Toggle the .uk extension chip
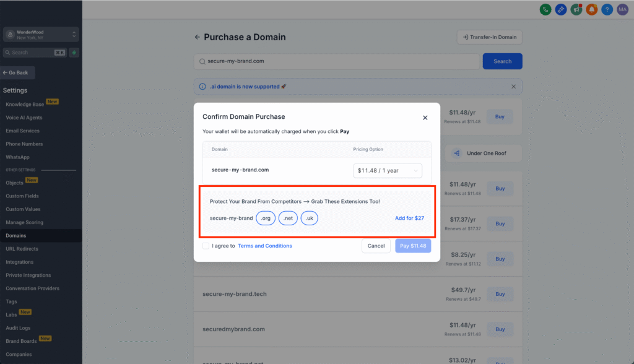This screenshot has width=634, height=364. point(310,218)
